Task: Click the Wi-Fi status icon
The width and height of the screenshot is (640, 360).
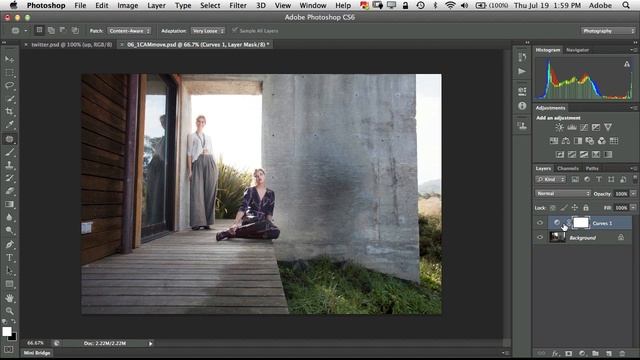Action: tap(450, 5)
